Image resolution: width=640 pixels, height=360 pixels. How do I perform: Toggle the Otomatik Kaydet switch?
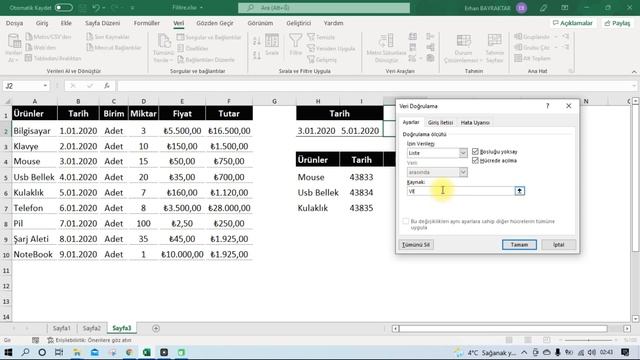point(63,8)
